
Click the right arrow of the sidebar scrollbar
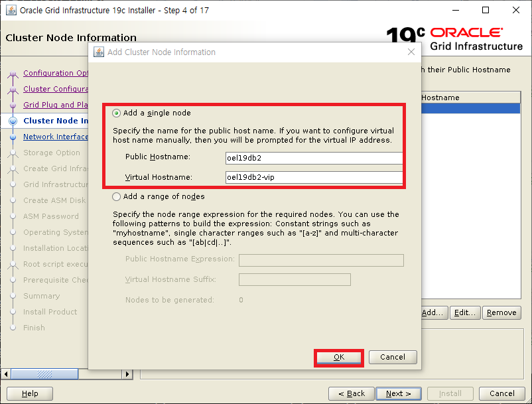point(127,374)
